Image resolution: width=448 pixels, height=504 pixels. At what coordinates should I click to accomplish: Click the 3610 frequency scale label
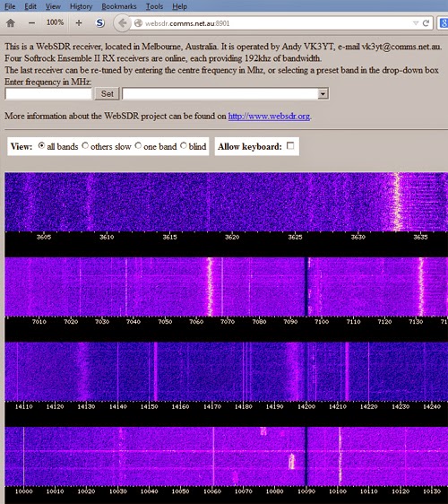point(107,237)
